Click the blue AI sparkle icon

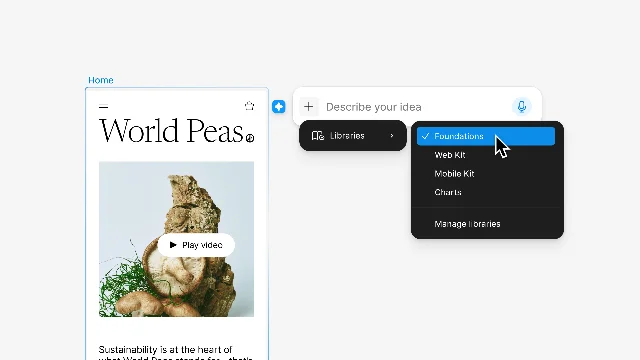point(279,107)
